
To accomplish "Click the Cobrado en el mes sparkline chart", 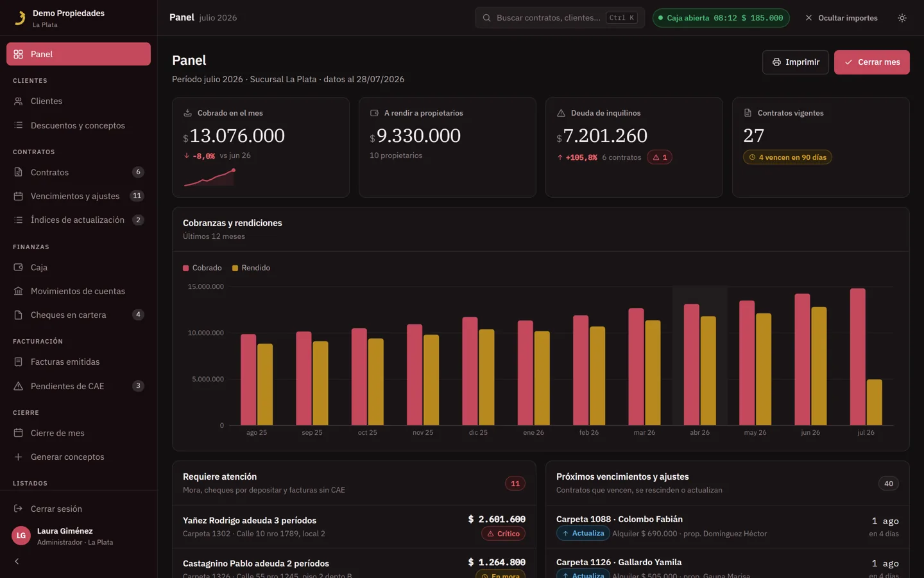I will tap(209, 177).
